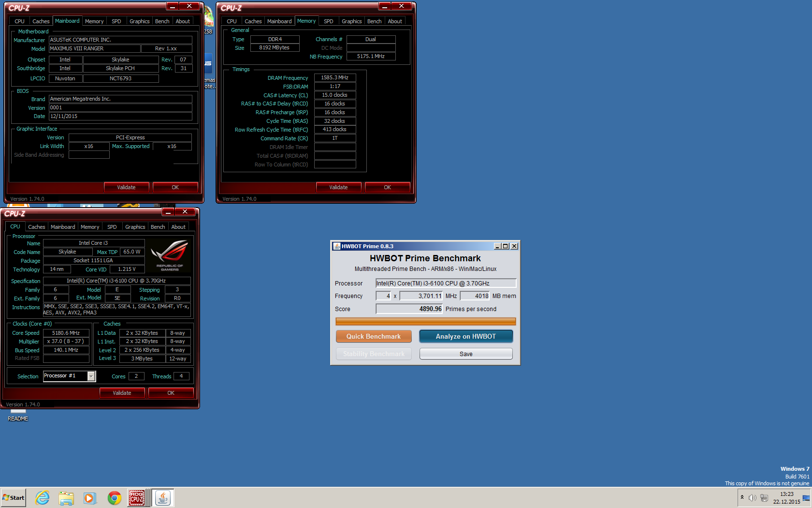812x508 pixels.
Task: Click Validate in CPU tab window
Action: click(x=122, y=393)
